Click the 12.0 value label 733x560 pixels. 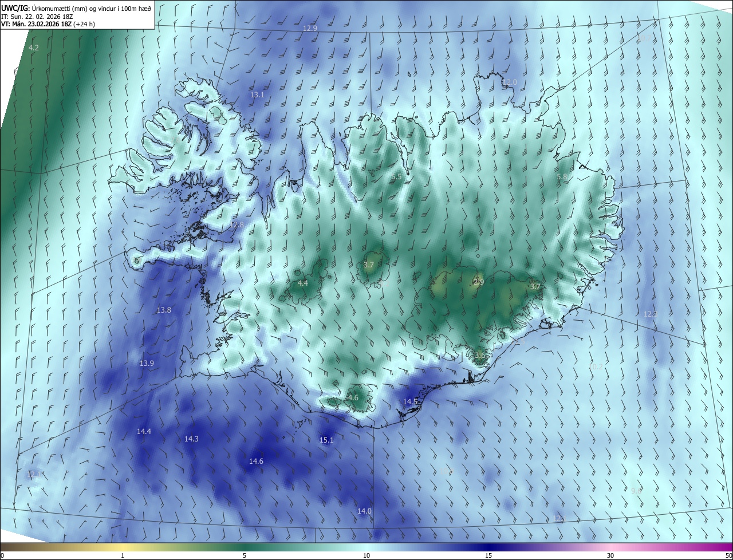tap(510, 82)
